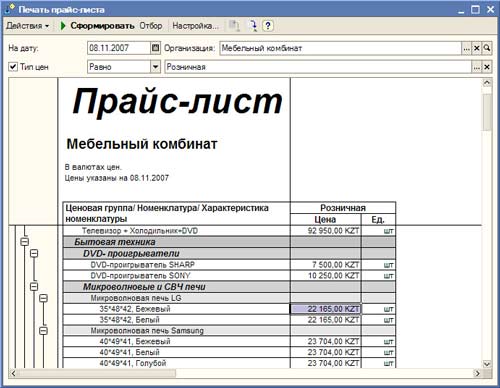Image resolution: width=500 pixels, height=388 pixels.
Task: Click the grayed-out sheet icon in toolbar
Action: click(x=234, y=26)
